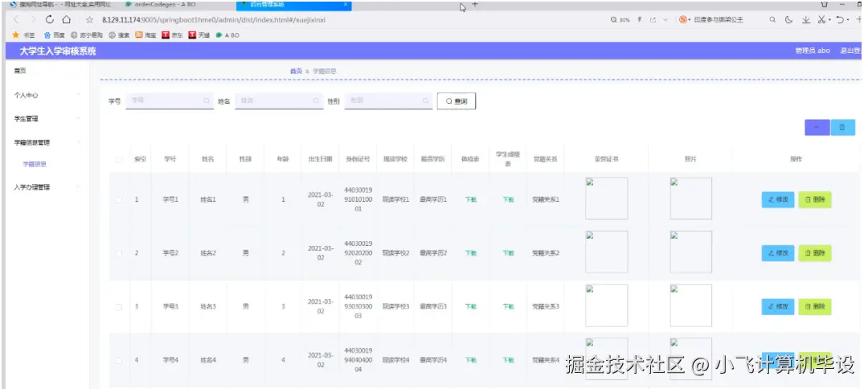Expand the 入学办理管理 sidebar menu
The width and height of the screenshot is (868, 389).
(47, 187)
